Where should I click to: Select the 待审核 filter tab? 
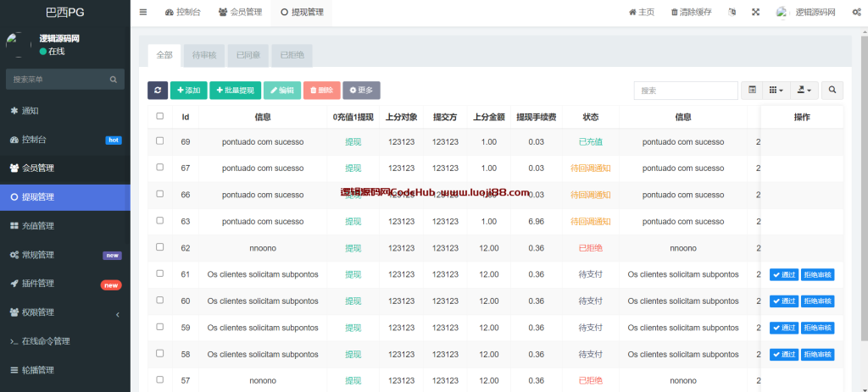coord(204,55)
